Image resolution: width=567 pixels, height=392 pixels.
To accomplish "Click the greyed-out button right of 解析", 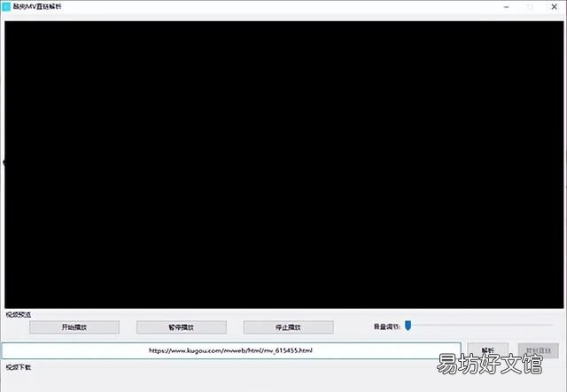I will tap(538, 350).
